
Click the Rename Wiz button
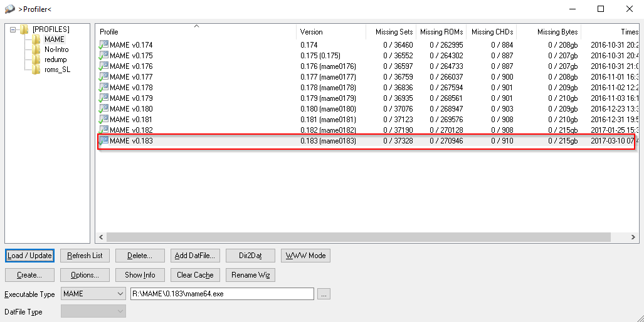(251, 275)
